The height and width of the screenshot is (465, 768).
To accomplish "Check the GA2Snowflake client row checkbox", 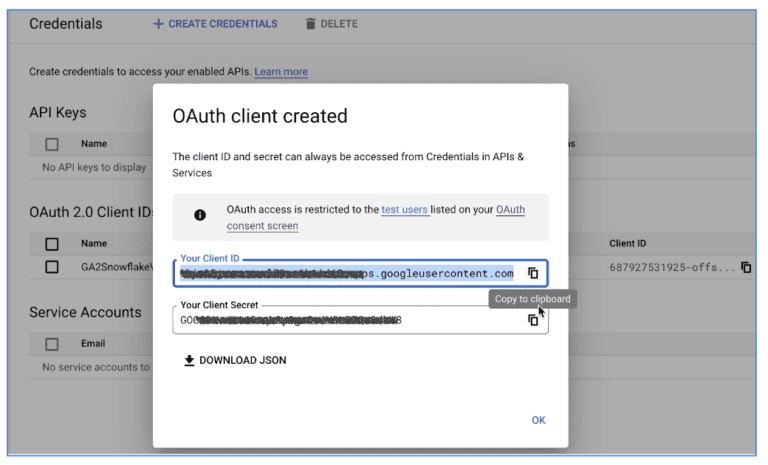I will pos(52,267).
